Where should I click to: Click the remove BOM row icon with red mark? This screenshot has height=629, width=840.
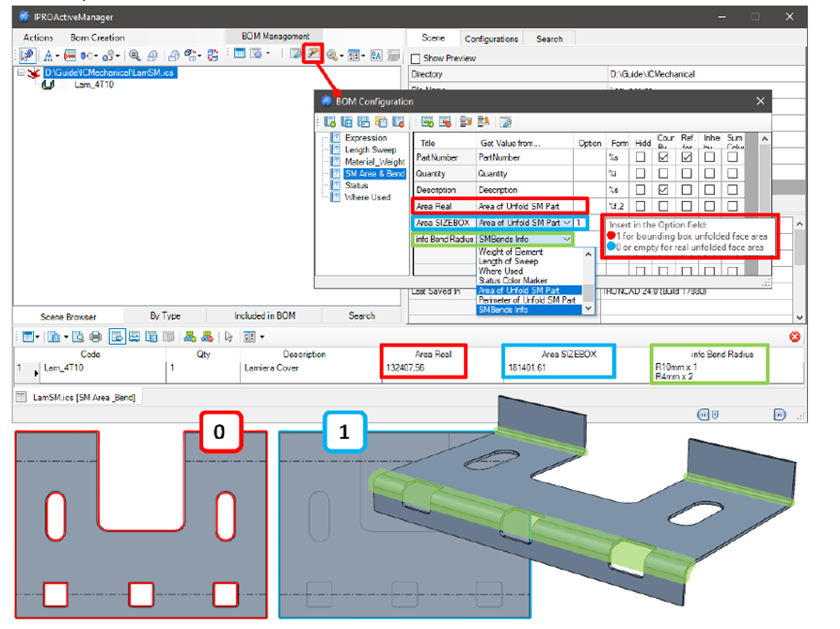click(207, 337)
